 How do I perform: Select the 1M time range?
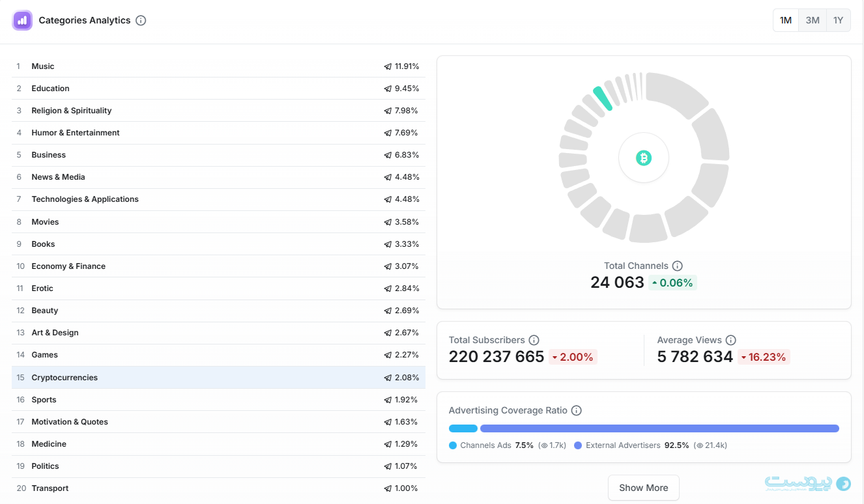point(786,20)
